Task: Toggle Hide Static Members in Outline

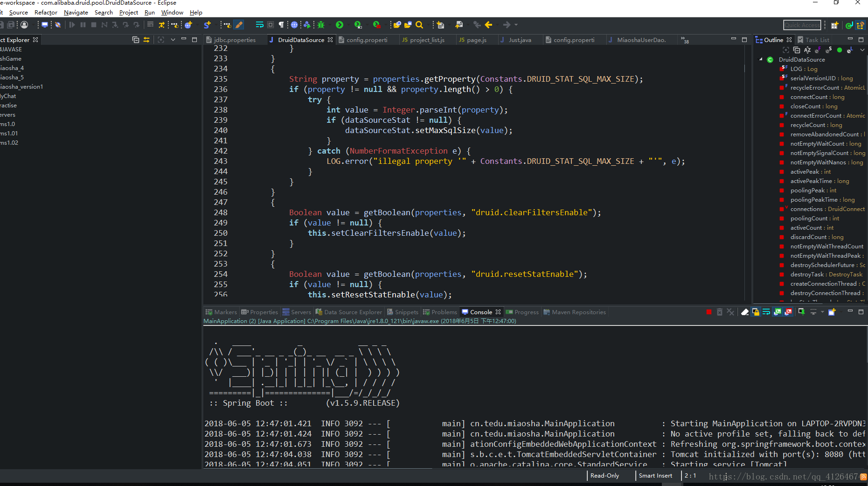Action: [829, 50]
